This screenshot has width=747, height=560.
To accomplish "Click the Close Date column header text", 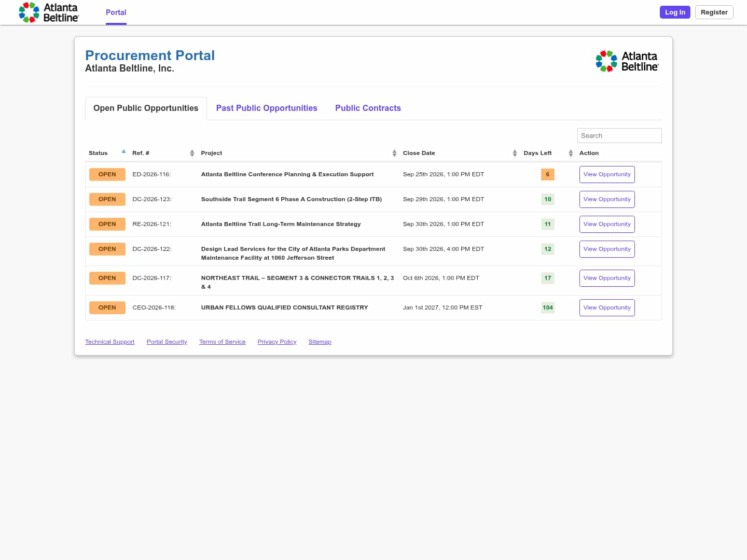I will [x=419, y=153].
